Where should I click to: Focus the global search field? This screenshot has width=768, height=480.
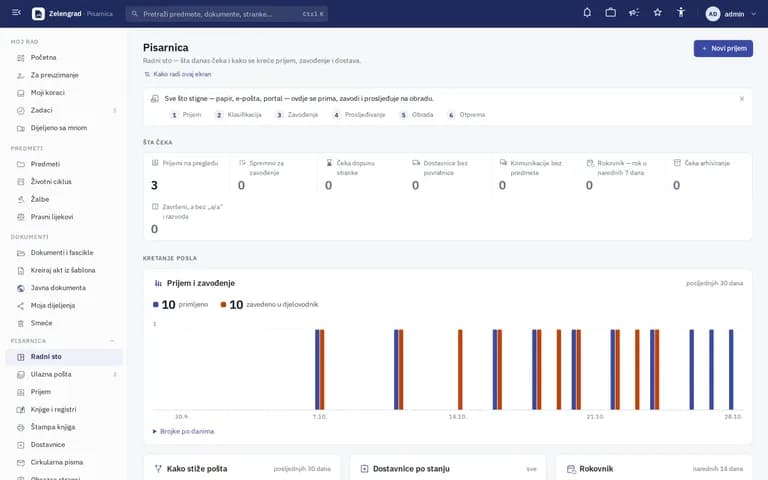click(x=227, y=14)
